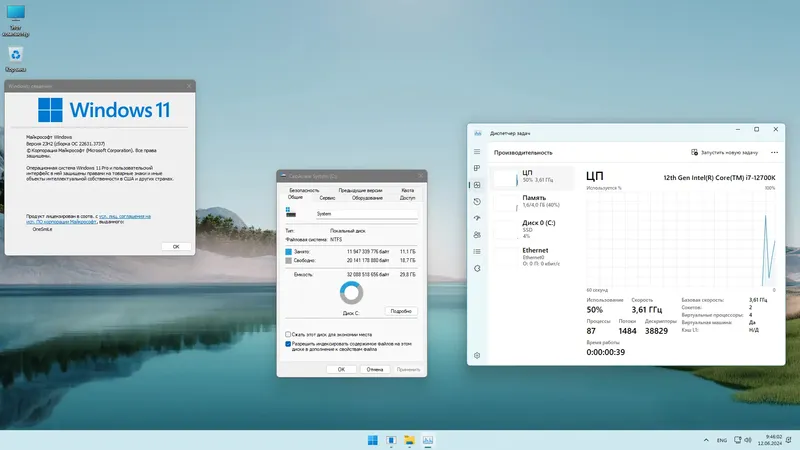800x450 pixels.
Task: Open the Processes page icon in Task Manager
Action: click(x=477, y=168)
